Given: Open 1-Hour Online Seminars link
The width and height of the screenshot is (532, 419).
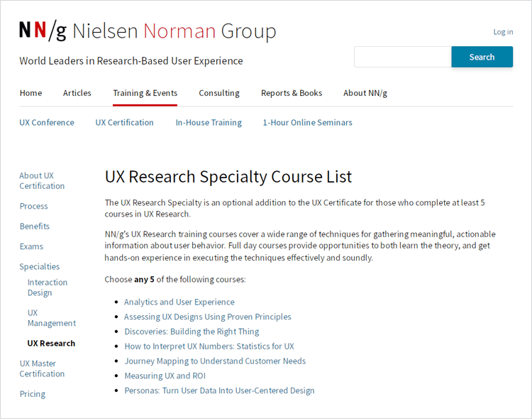Looking at the screenshot, I should tap(307, 123).
